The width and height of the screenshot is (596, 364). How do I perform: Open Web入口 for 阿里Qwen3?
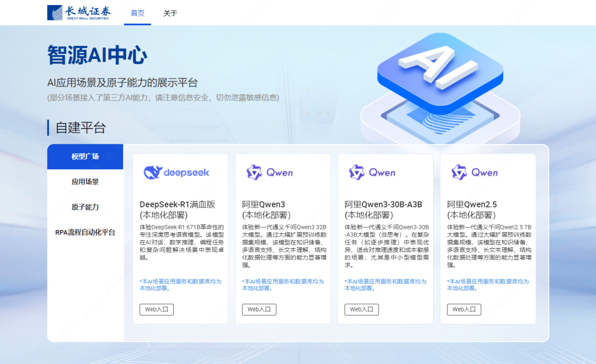[259, 309]
